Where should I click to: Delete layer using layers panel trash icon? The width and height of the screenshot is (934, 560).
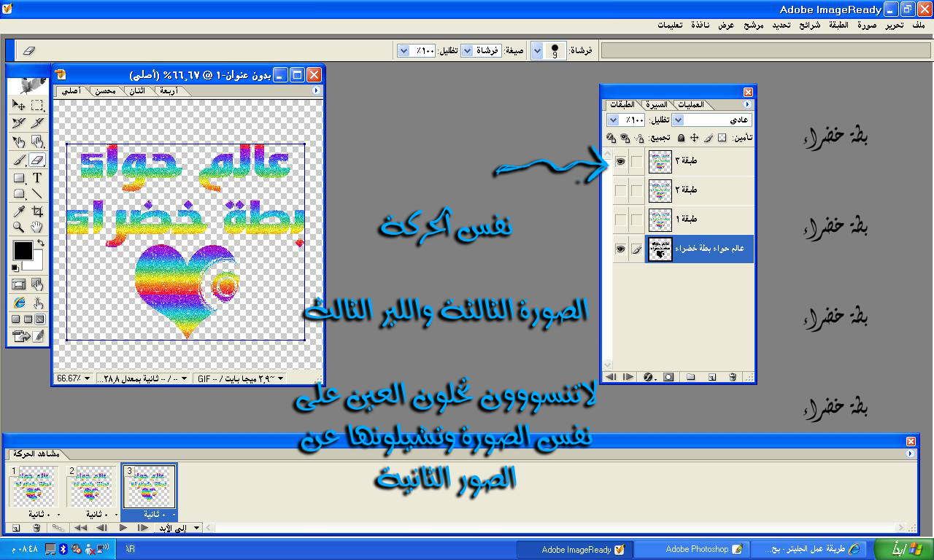click(733, 377)
